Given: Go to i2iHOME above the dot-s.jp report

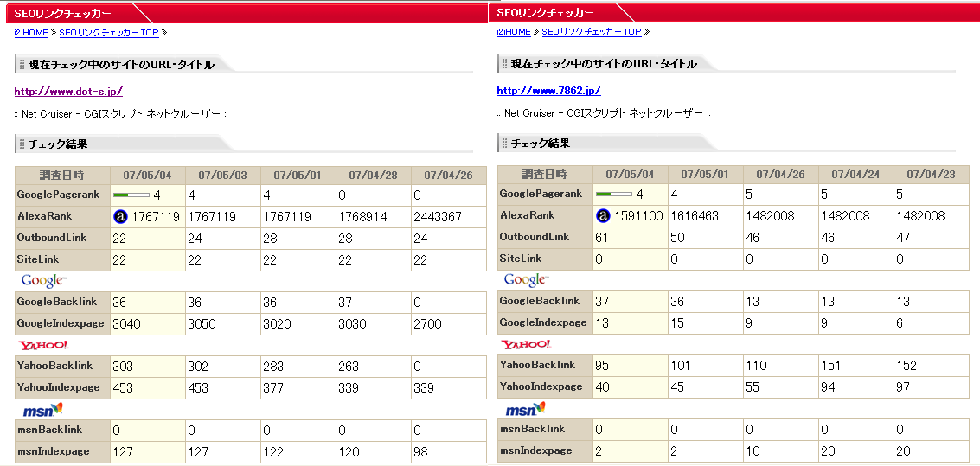Looking at the screenshot, I should pos(31,33).
